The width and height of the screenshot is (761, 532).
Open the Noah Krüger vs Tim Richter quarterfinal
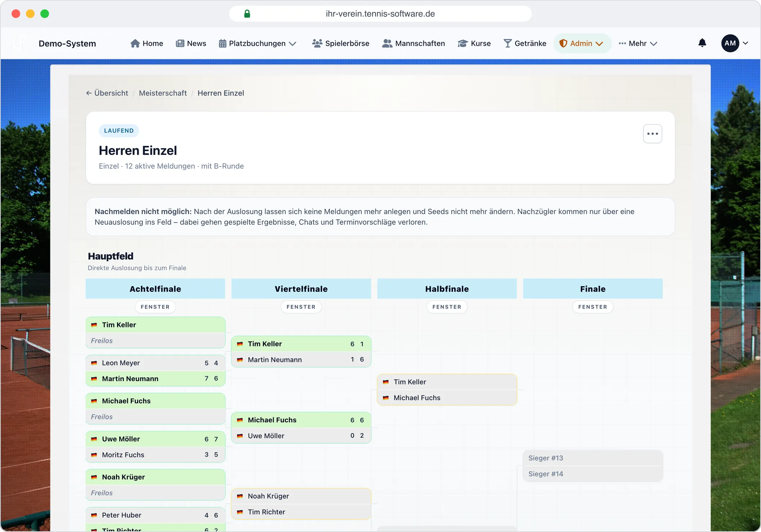[x=301, y=504]
